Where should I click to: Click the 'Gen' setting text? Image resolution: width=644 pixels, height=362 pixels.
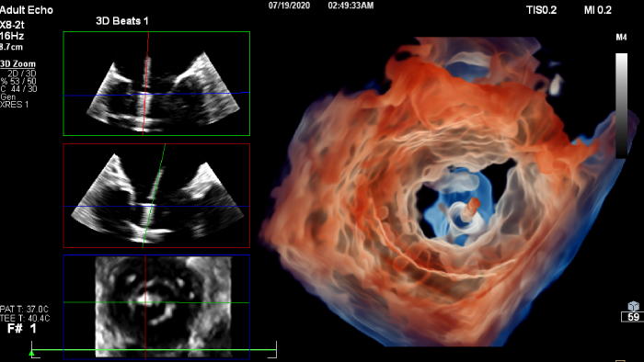pyautogui.click(x=7, y=96)
